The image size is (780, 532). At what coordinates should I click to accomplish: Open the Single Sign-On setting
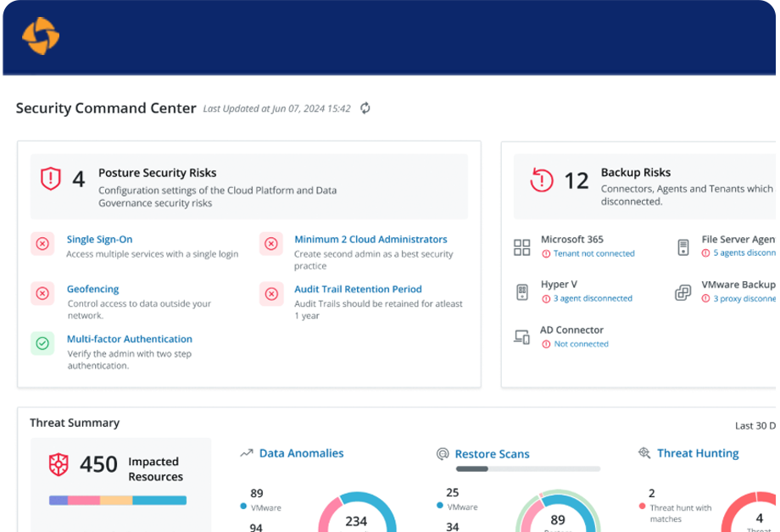tap(99, 240)
